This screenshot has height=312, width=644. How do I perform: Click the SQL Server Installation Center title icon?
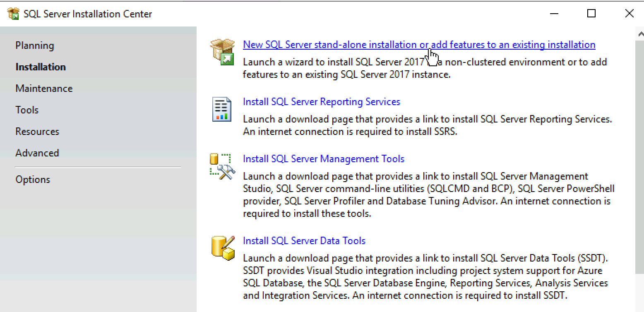[14, 14]
